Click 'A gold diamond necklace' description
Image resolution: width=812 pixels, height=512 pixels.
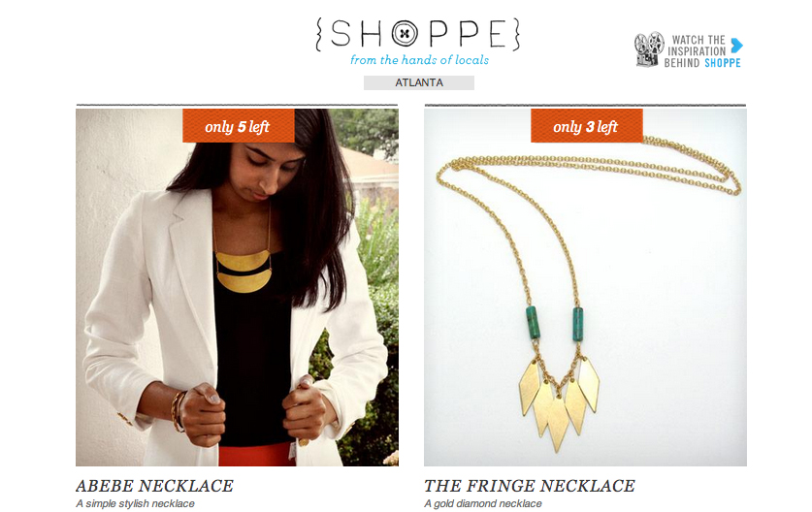[x=483, y=503]
